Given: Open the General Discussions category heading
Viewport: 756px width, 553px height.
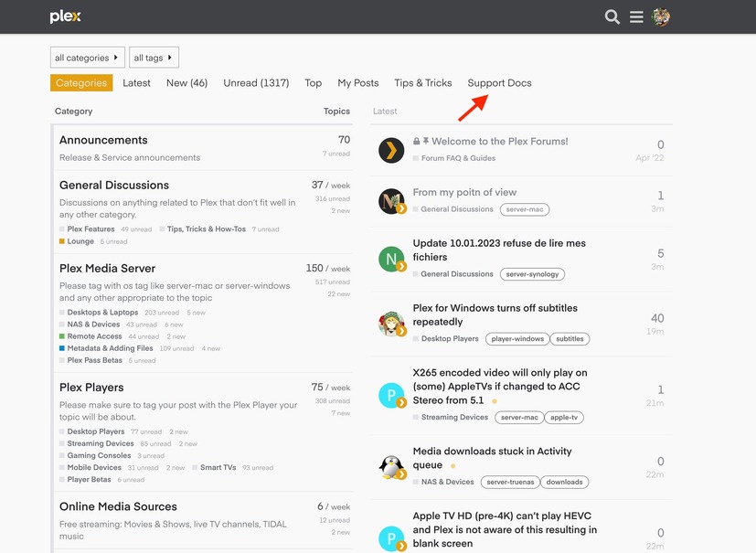Looking at the screenshot, I should (114, 186).
